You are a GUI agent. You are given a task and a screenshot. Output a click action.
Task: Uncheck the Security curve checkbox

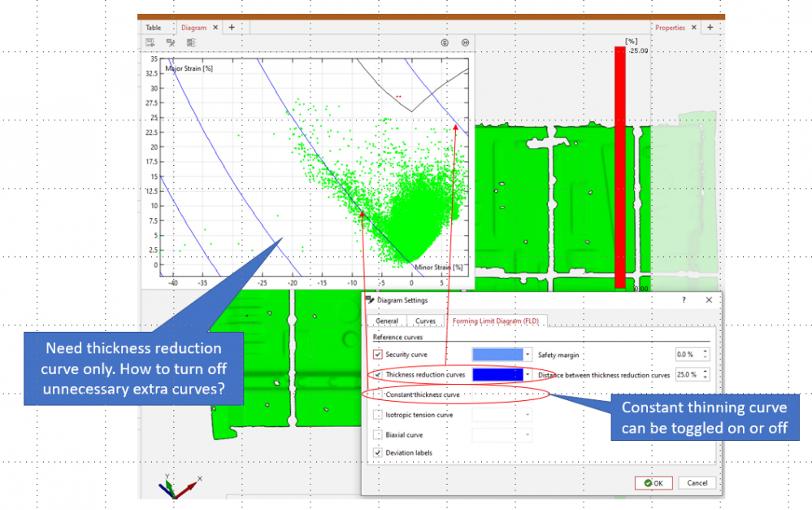point(378,355)
